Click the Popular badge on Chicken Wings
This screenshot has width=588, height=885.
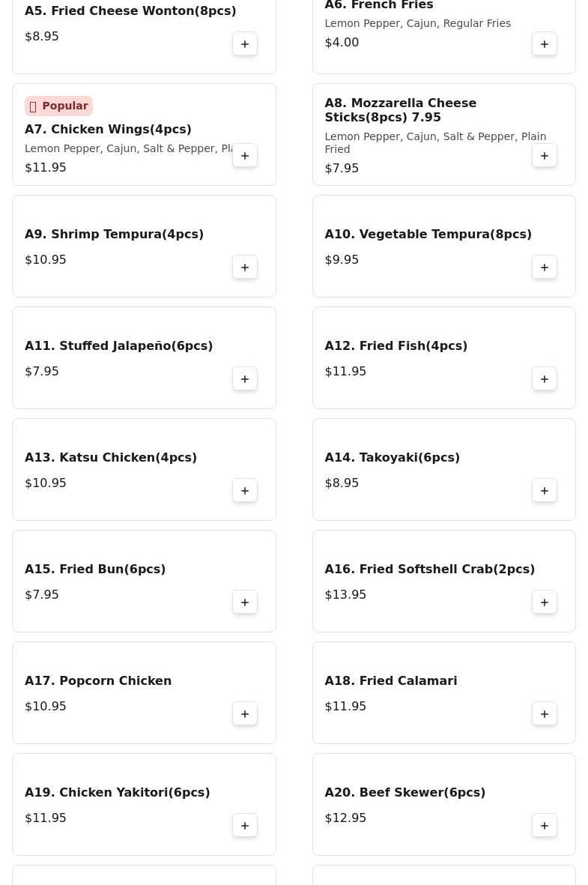pos(58,106)
